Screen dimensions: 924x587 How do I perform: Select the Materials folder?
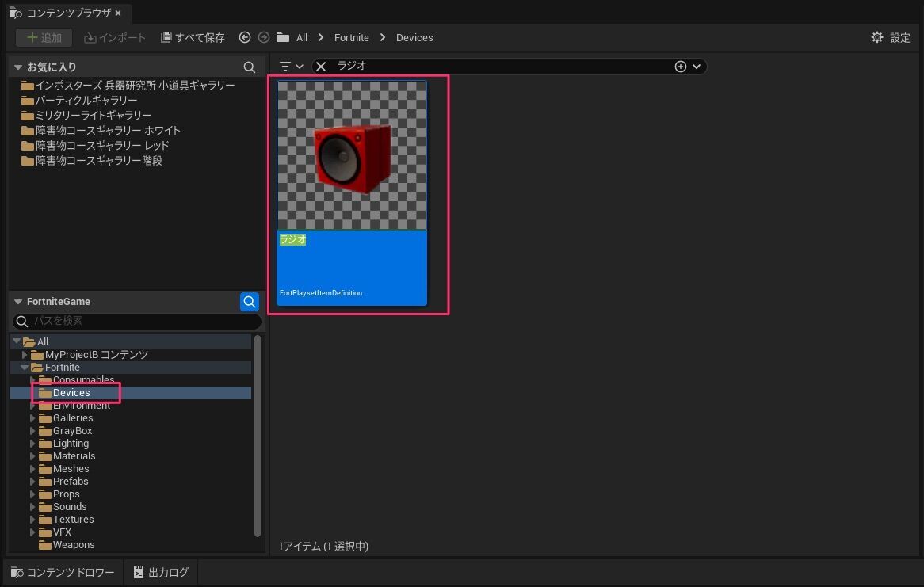coord(67,456)
